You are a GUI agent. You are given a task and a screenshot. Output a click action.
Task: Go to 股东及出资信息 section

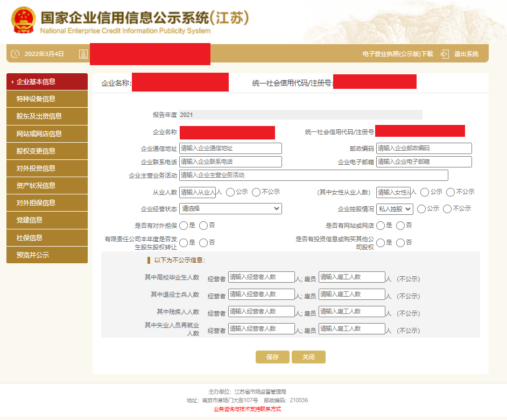47,116
